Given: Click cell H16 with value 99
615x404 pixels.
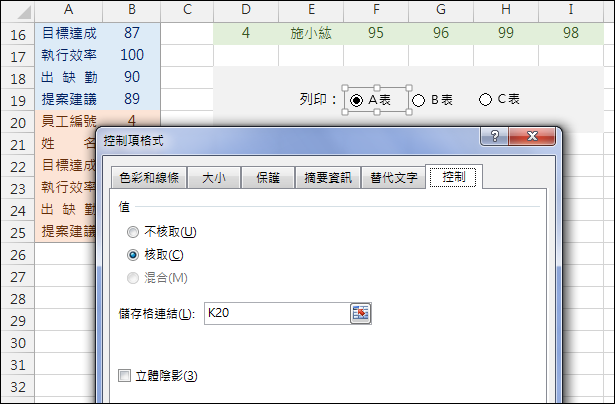Looking at the screenshot, I should point(506,33).
